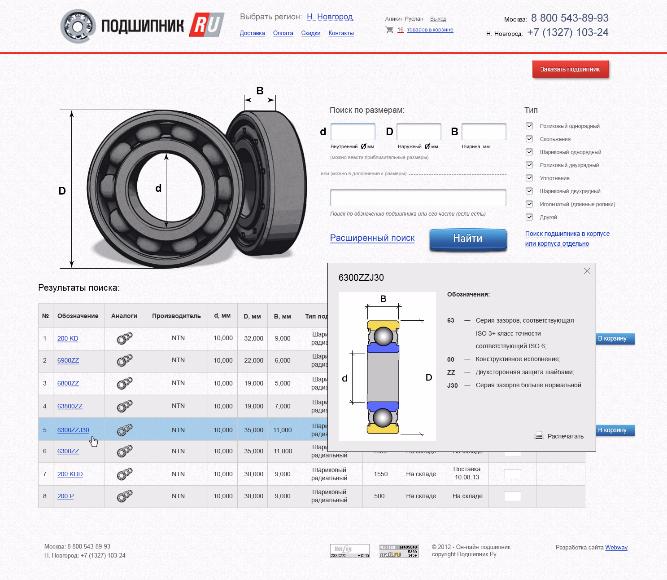Toggle the Скольжения type checkbox

530,139
